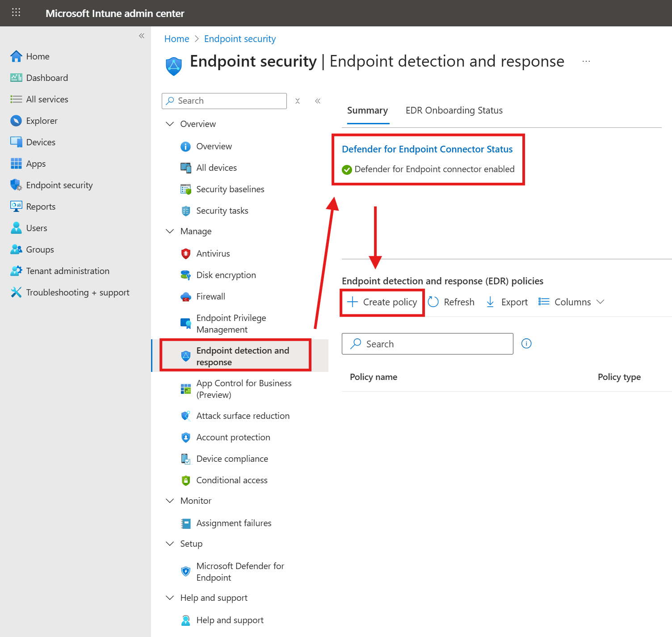Focus the EDR policies Search field
Image resolution: width=672 pixels, height=637 pixels.
(428, 344)
